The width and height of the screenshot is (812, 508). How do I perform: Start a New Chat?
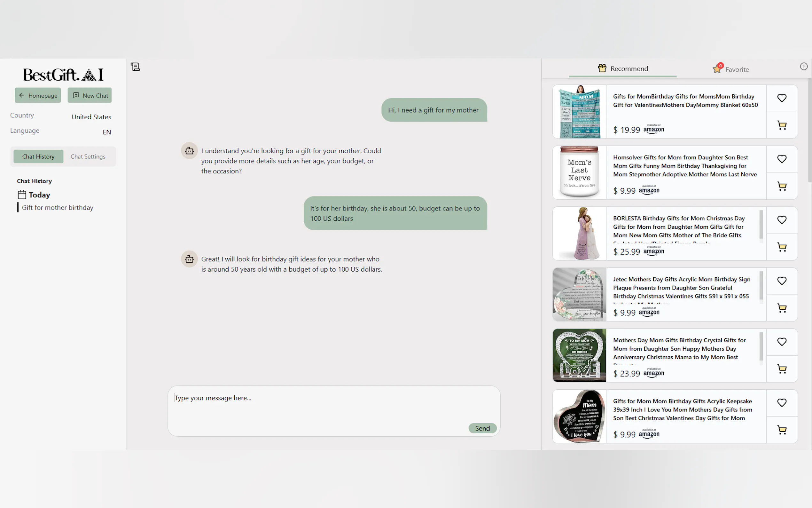coord(90,95)
